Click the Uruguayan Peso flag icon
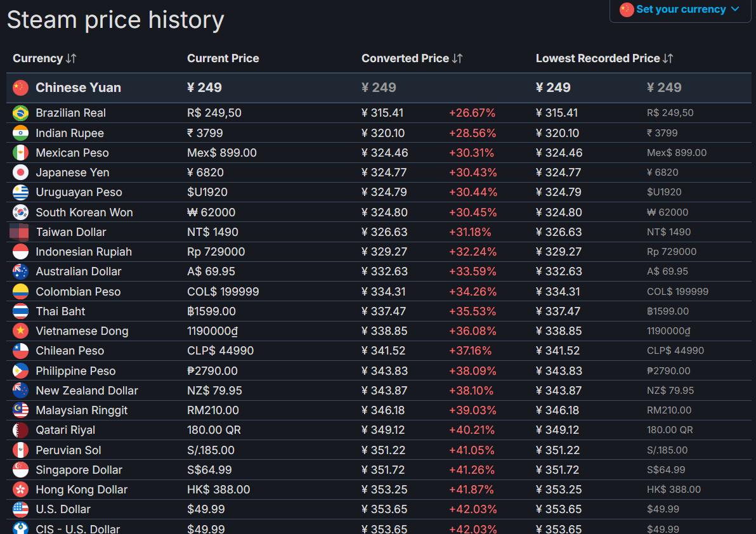 click(x=20, y=192)
